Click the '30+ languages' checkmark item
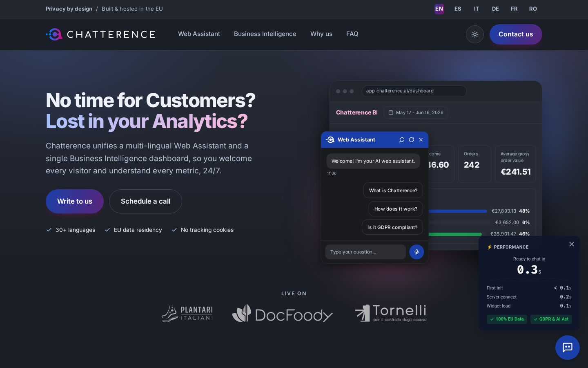 tap(71, 230)
